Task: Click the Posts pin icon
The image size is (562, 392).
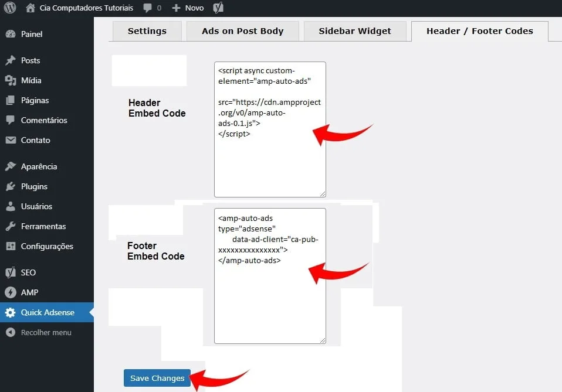Action: pyautogui.click(x=11, y=60)
